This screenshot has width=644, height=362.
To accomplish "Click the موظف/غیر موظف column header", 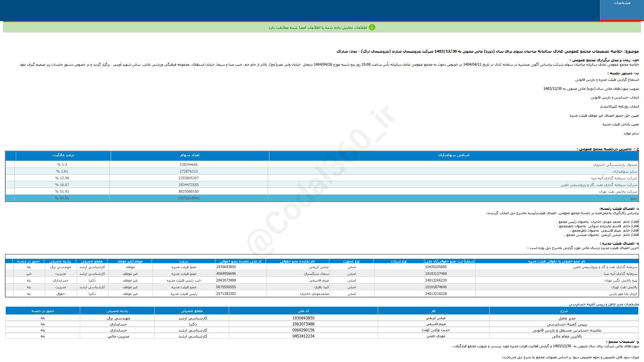I will point(129,261).
